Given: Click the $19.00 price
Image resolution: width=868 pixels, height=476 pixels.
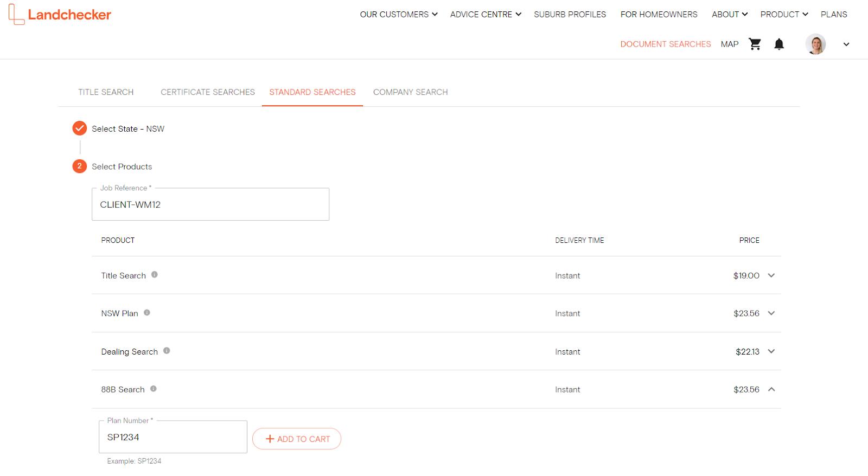Looking at the screenshot, I should click(746, 275).
